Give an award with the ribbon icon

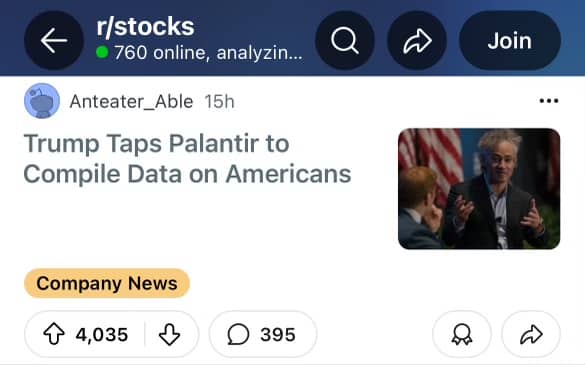pos(462,334)
